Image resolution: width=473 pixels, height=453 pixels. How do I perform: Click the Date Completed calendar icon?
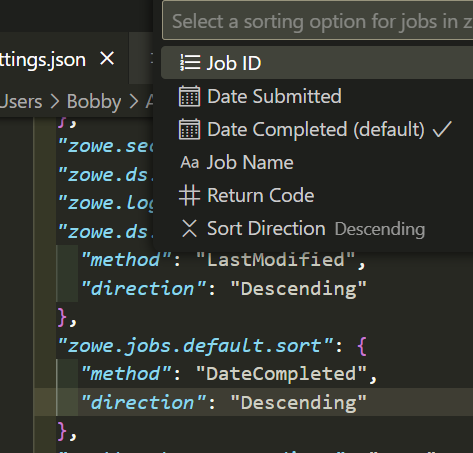[x=190, y=129]
